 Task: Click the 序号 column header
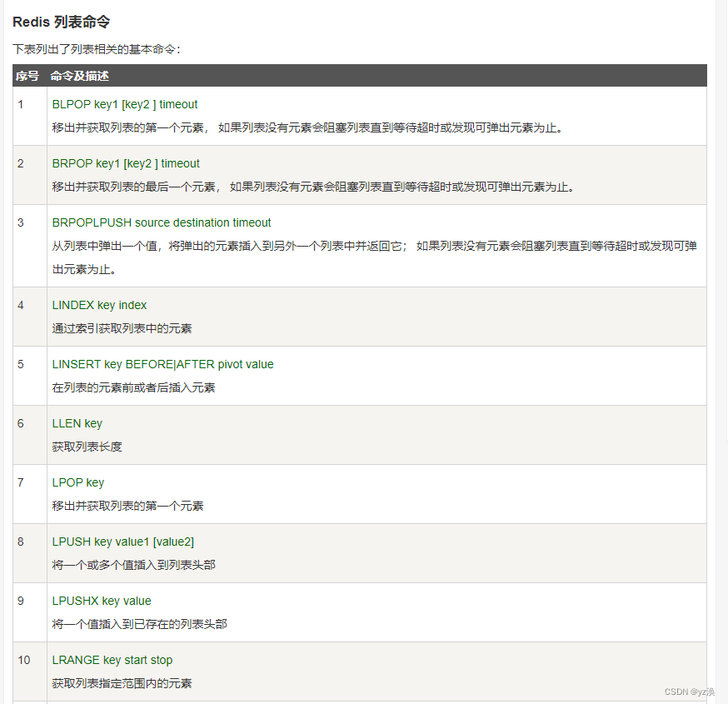[x=24, y=76]
